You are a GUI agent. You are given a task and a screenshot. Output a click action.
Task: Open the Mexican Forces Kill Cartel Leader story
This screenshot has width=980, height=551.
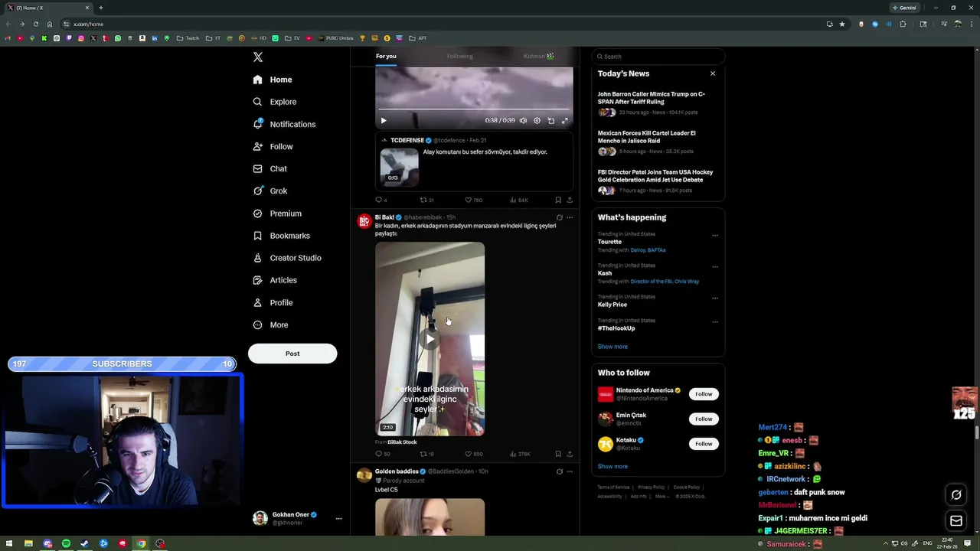click(x=647, y=137)
